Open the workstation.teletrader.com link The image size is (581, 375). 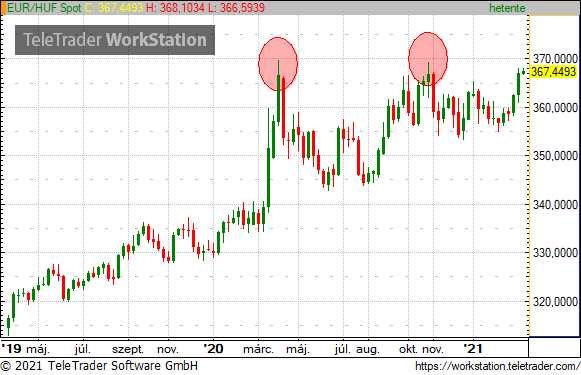click(498, 366)
